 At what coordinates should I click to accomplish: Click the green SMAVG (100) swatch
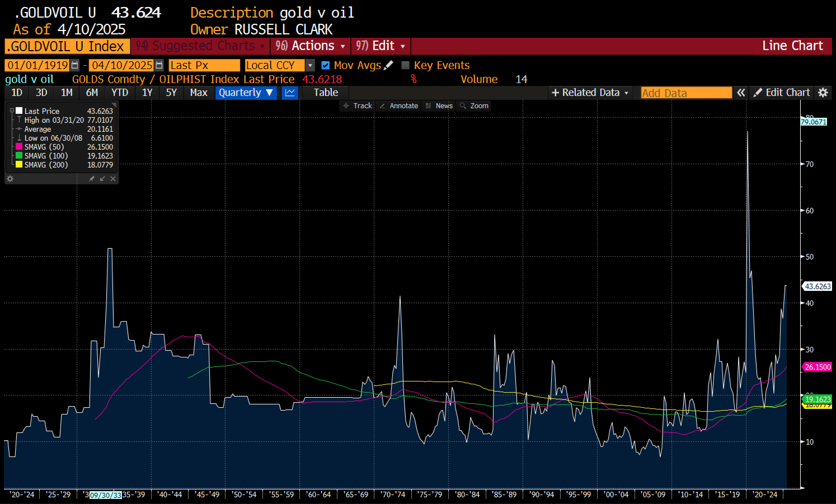(x=19, y=155)
